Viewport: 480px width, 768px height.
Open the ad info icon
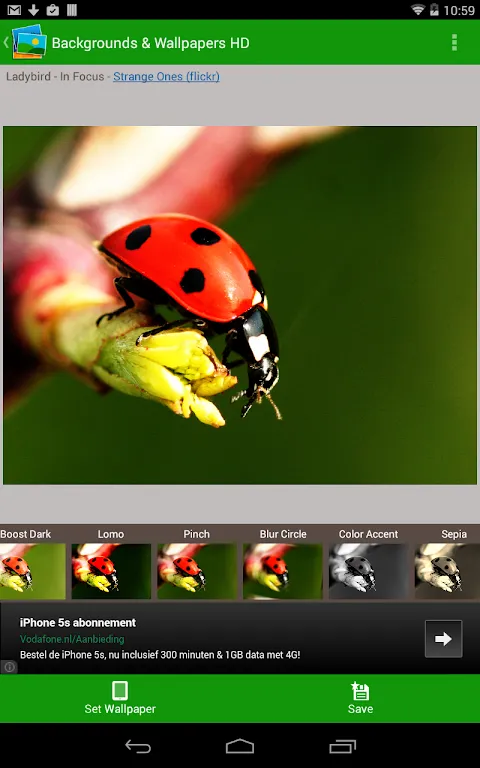pos(9,667)
